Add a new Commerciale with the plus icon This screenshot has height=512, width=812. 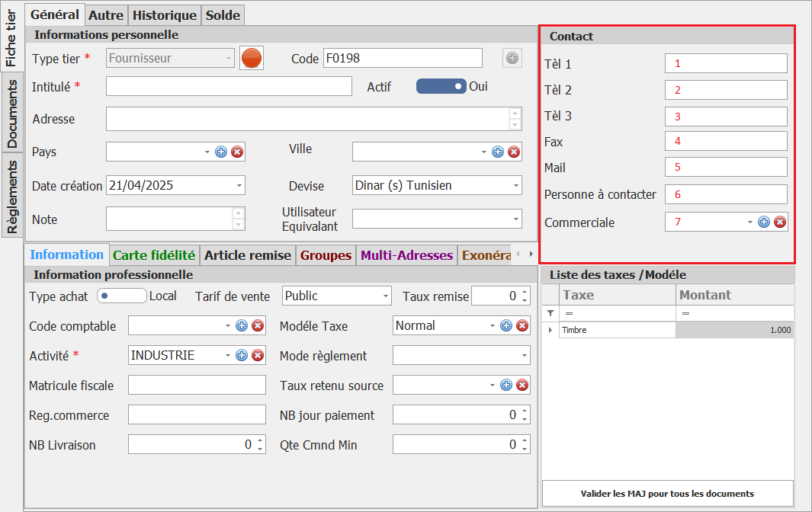(x=764, y=222)
